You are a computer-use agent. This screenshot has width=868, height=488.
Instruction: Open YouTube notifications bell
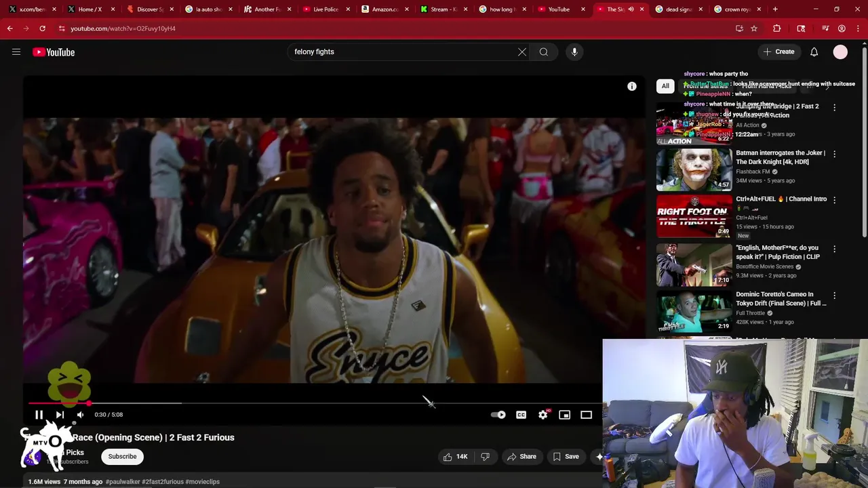pyautogui.click(x=814, y=52)
